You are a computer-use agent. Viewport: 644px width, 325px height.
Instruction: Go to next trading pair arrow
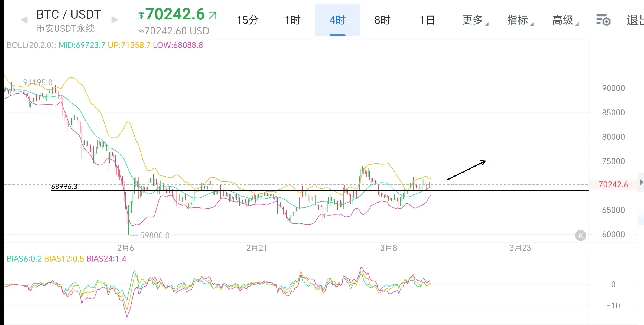coord(115,20)
